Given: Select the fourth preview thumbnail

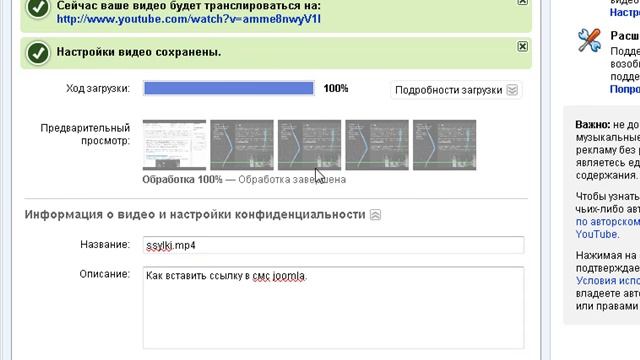Looking at the screenshot, I should pos(377,145).
